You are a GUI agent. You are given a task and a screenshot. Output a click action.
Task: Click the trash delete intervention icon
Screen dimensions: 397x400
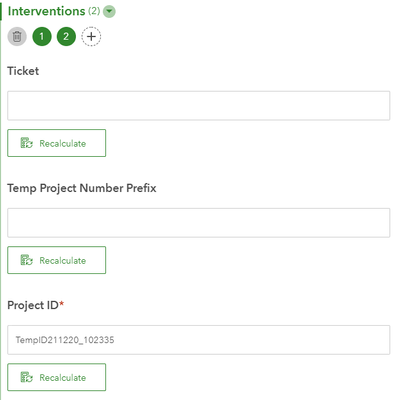[x=17, y=36]
